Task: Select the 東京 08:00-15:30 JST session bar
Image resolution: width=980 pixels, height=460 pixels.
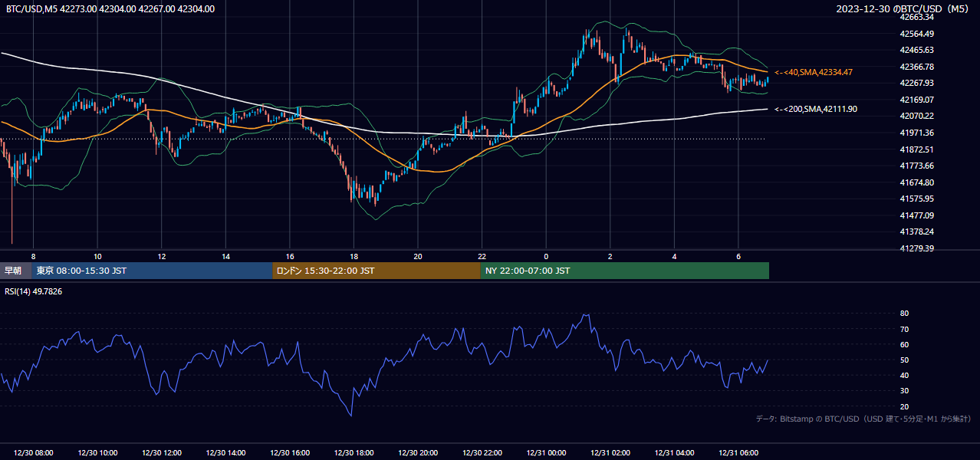Action: click(153, 271)
